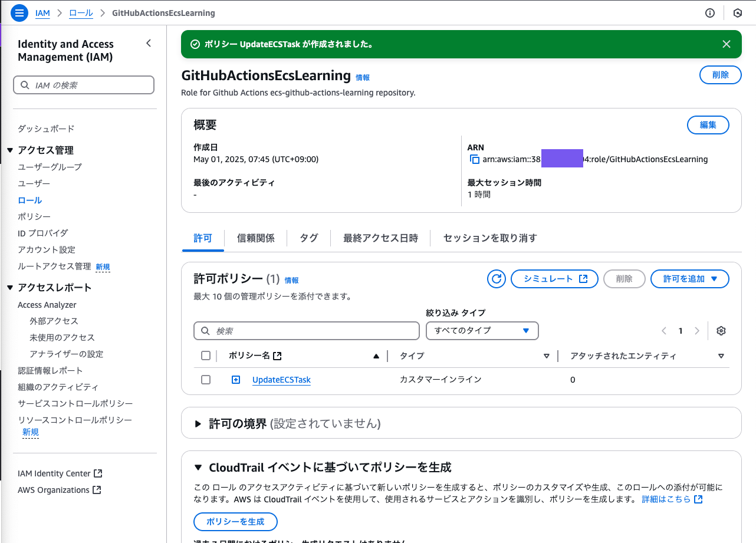Screen dimensions: 756x543
Task: Click the magnifier in the IAM search box
Action: click(24, 85)
